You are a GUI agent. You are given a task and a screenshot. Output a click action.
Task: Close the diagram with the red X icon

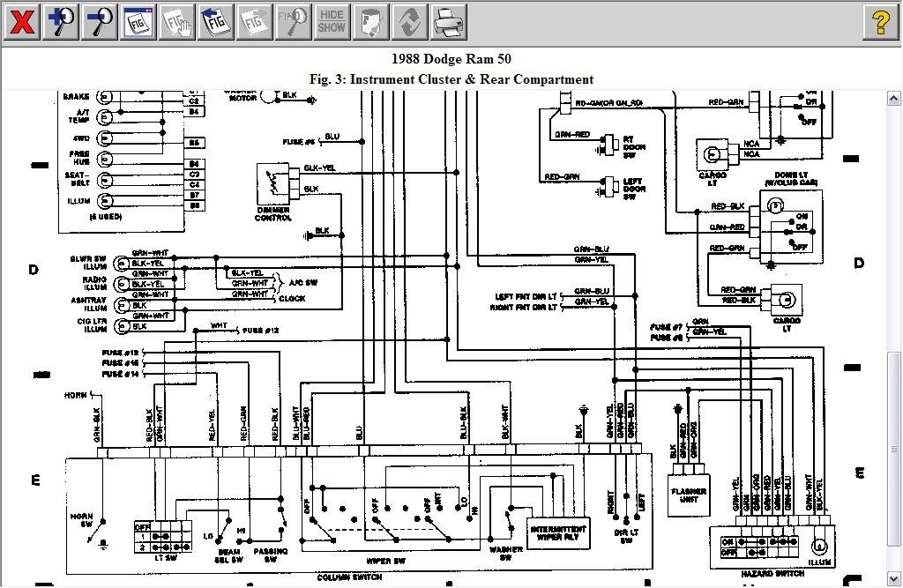pos(22,22)
